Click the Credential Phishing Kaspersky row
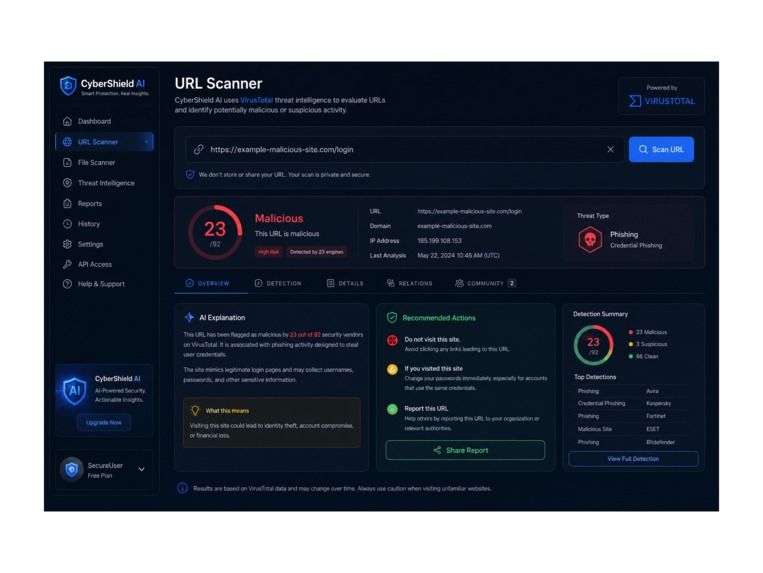The image size is (763, 573). click(x=629, y=403)
